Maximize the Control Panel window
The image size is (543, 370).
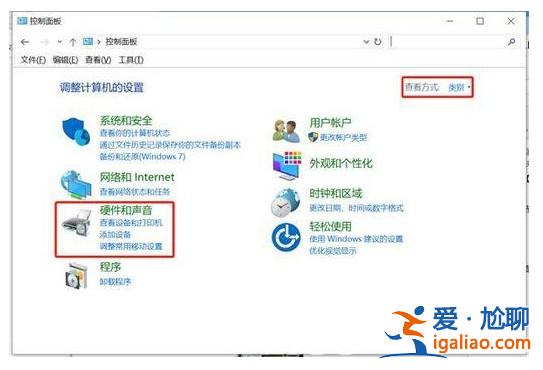pos(480,21)
